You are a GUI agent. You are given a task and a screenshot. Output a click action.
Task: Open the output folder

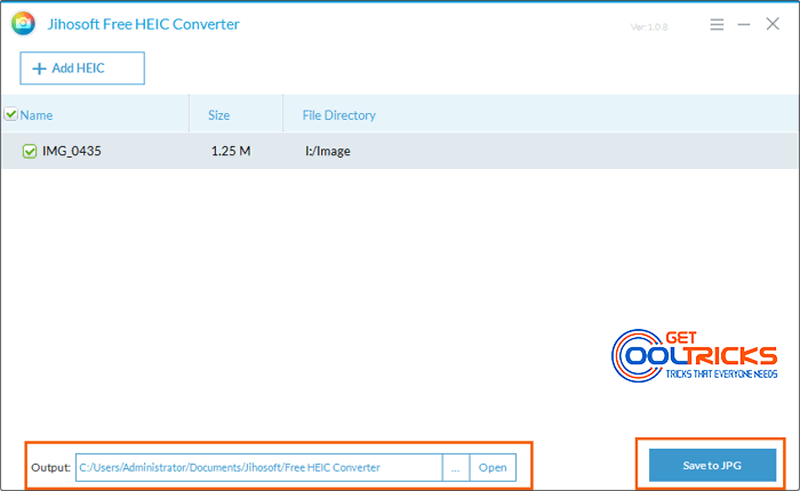click(493, 468)
